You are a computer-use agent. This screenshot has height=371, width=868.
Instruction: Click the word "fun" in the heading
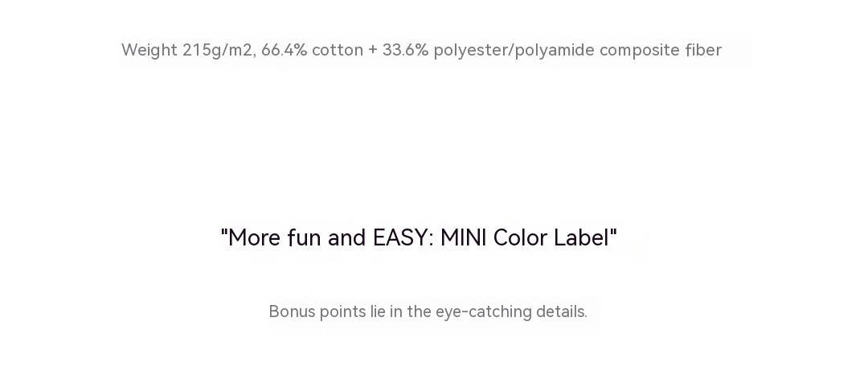click(x=305, y=238)
